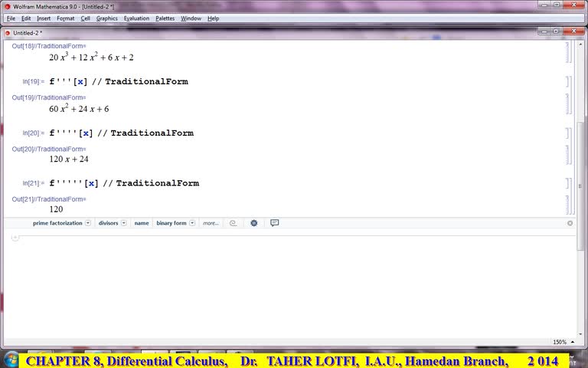The width and height of the screenshot is (588, 368).
Task: Click the In[21]:= cell label
Action: [x=34, y=184]
